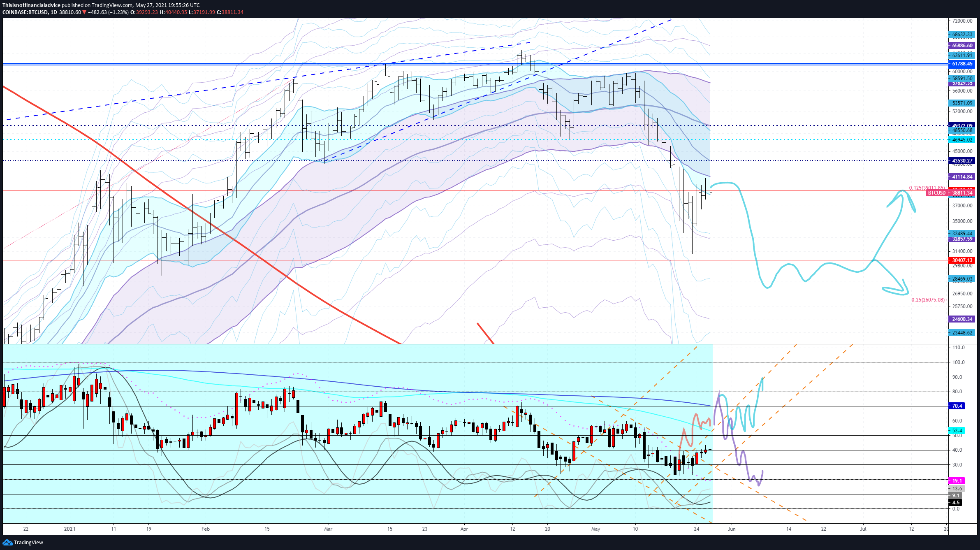This screenshot has width=980, height=550.
Task: Click the 72000.00 price axis value
Action: [962, 21]
